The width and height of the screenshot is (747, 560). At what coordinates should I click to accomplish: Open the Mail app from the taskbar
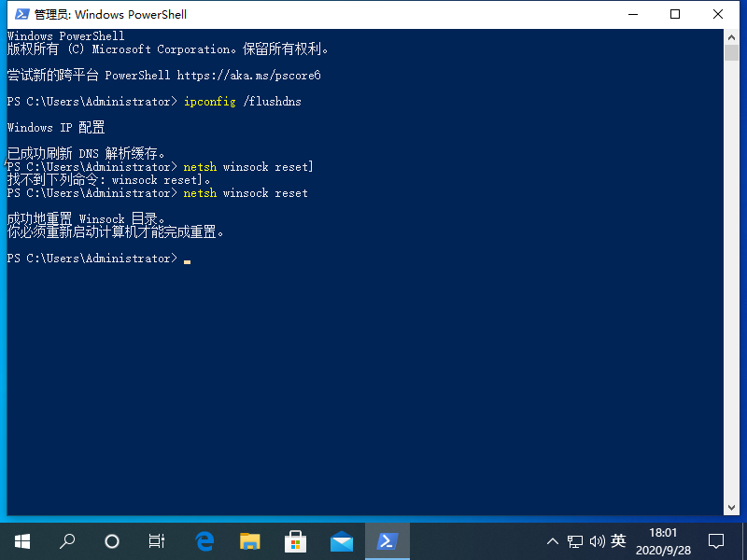pyautogui.click(x=341, y=540)
